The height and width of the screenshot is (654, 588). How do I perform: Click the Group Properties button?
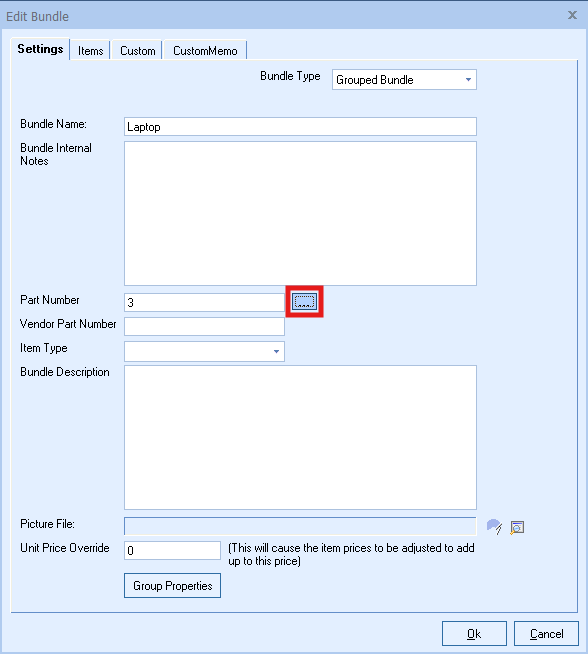[x=172, y=586]
